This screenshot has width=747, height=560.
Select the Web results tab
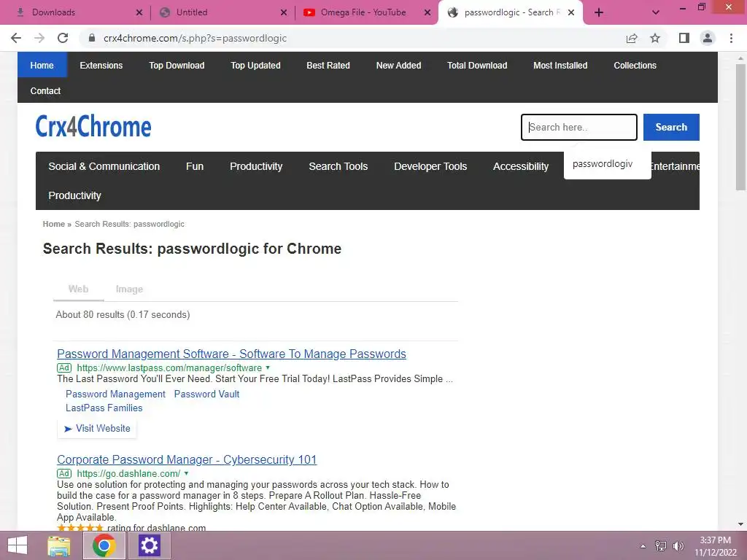pyautogui.click(x=78, y=289)
